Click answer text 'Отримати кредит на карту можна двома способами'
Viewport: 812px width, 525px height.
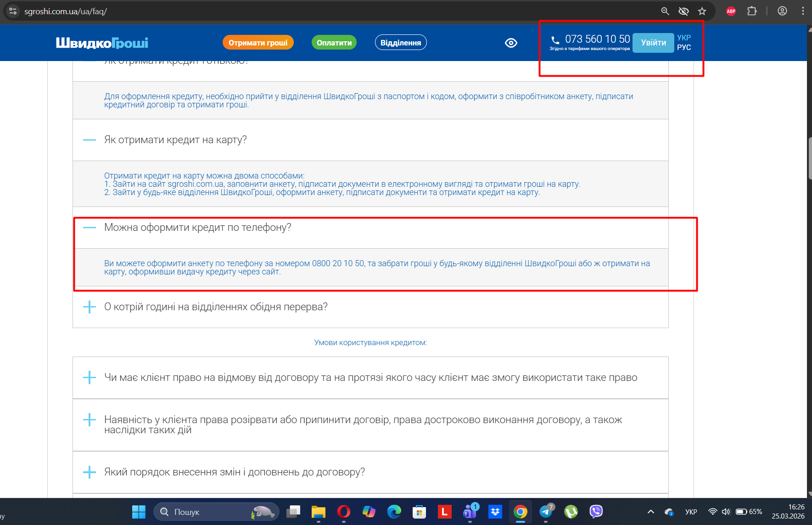pos(204,176)
